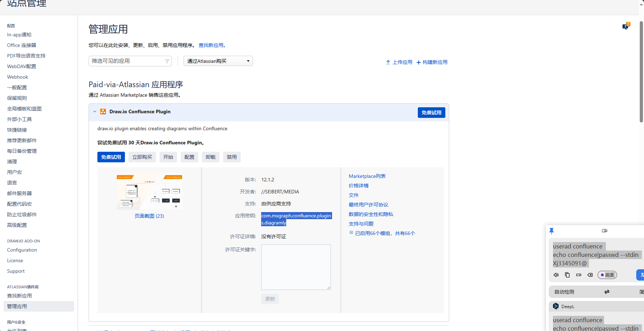
Task: Open WebDAV配置 in the sidebar
Action: [x=22, y=66]
